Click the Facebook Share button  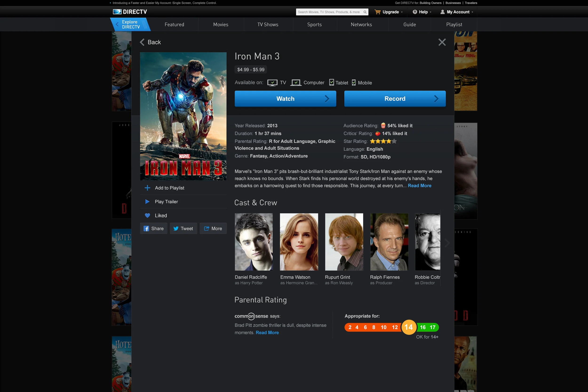coord(154,229)
